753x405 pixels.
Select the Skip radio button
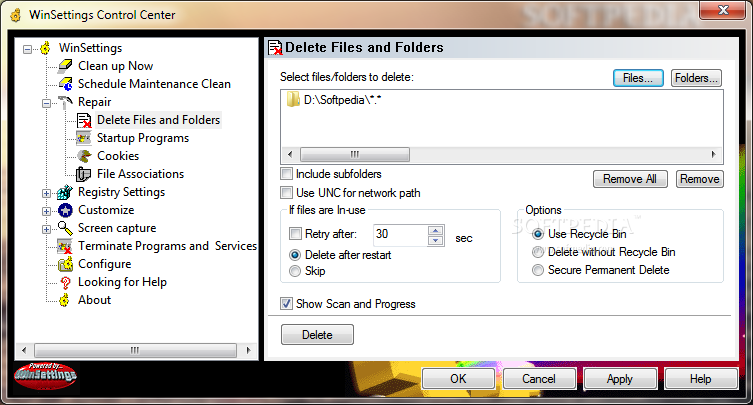coord(295,271)
